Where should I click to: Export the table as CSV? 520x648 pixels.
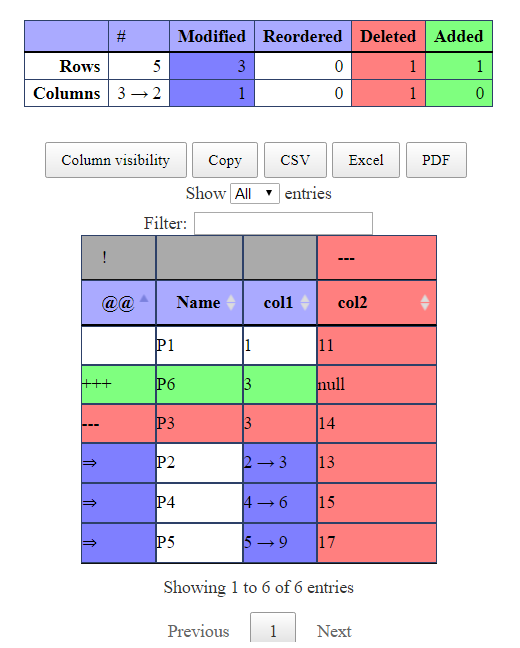click(x=295, y=160)
